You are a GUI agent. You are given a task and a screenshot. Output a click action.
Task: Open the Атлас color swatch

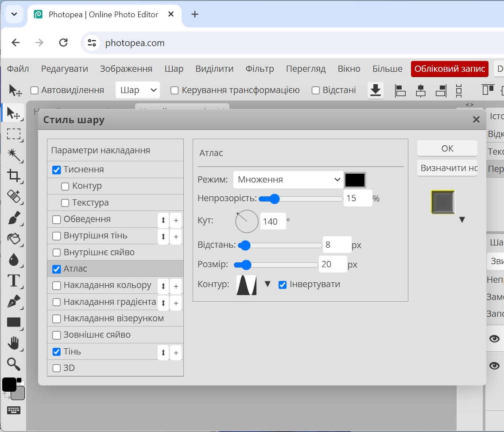pyautogui.click(x=355, y=180)
